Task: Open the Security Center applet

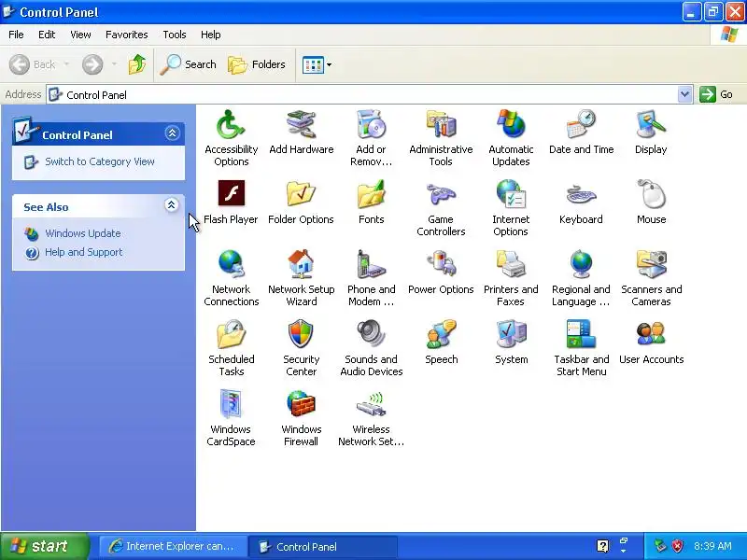Action: click(x=301, y=348)
